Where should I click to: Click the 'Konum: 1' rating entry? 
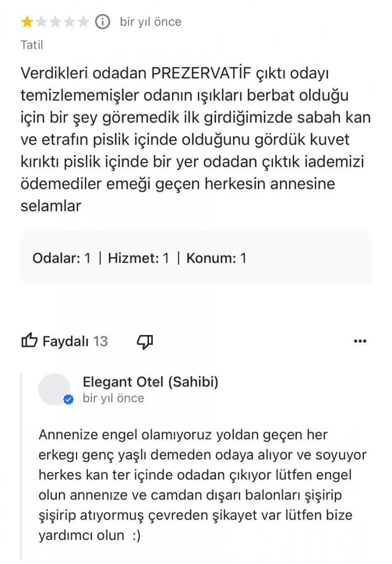pos(216,258)
